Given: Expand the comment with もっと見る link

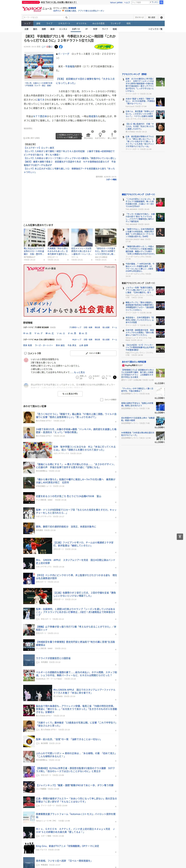Looking at the screenshot, I should pos(79,372).
